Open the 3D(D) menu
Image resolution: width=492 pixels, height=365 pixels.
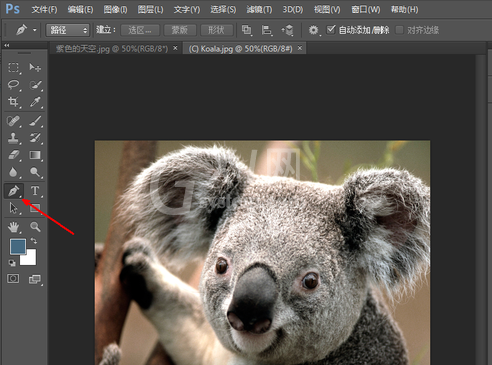(293, 9)
